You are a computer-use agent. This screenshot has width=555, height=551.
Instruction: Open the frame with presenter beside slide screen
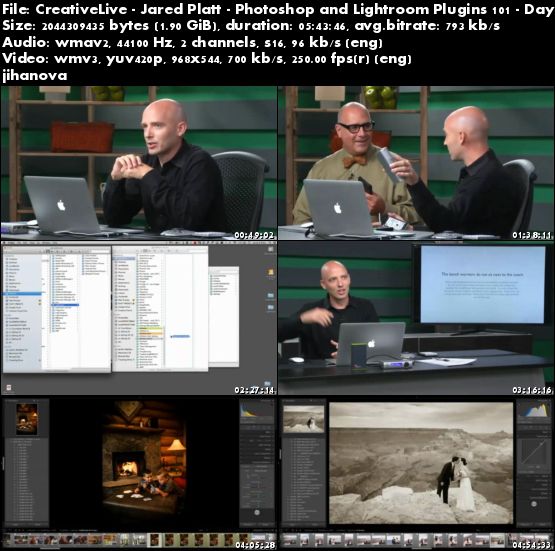[x=416, y=318]
